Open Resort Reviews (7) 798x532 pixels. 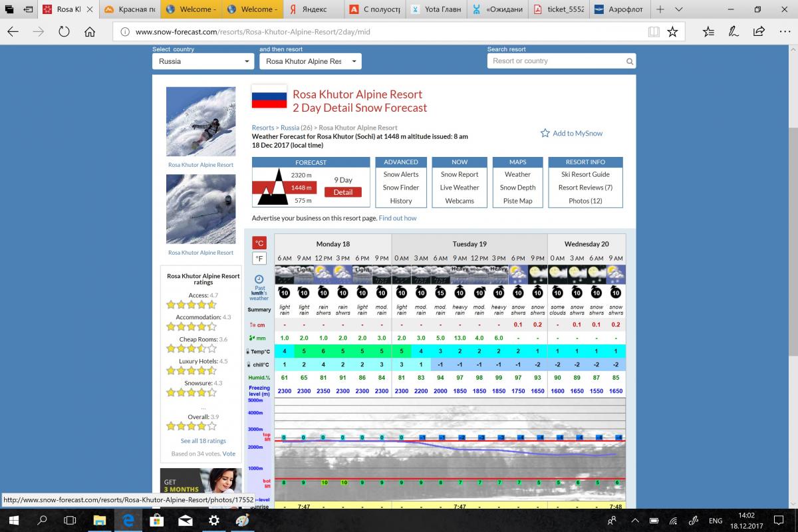585,188
